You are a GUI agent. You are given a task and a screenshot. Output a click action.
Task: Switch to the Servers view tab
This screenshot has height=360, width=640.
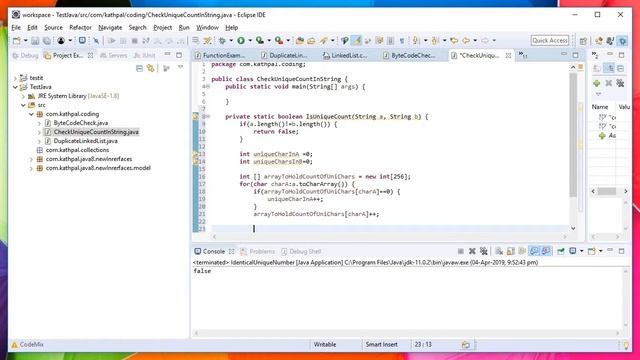click(x=113, y=55)
